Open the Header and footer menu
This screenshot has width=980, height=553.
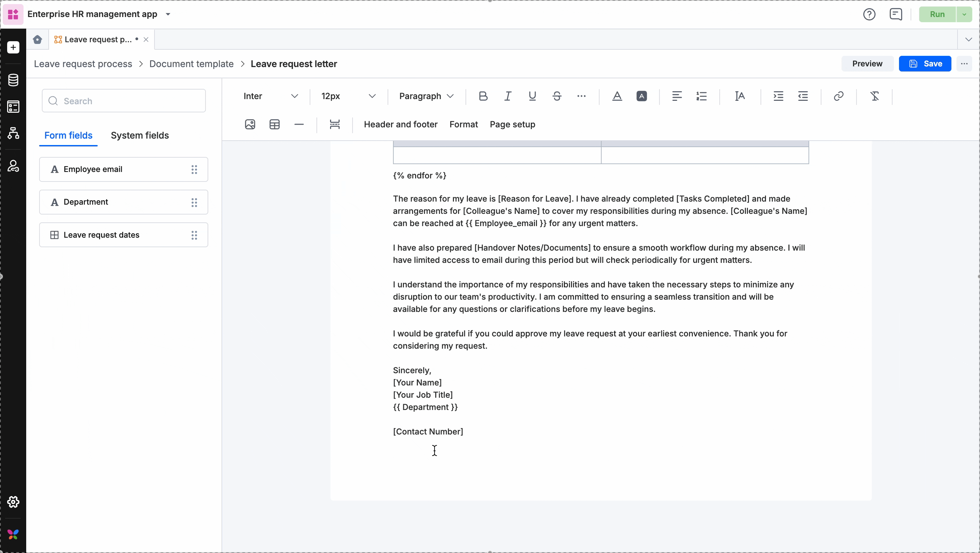(x=401, y=124)
